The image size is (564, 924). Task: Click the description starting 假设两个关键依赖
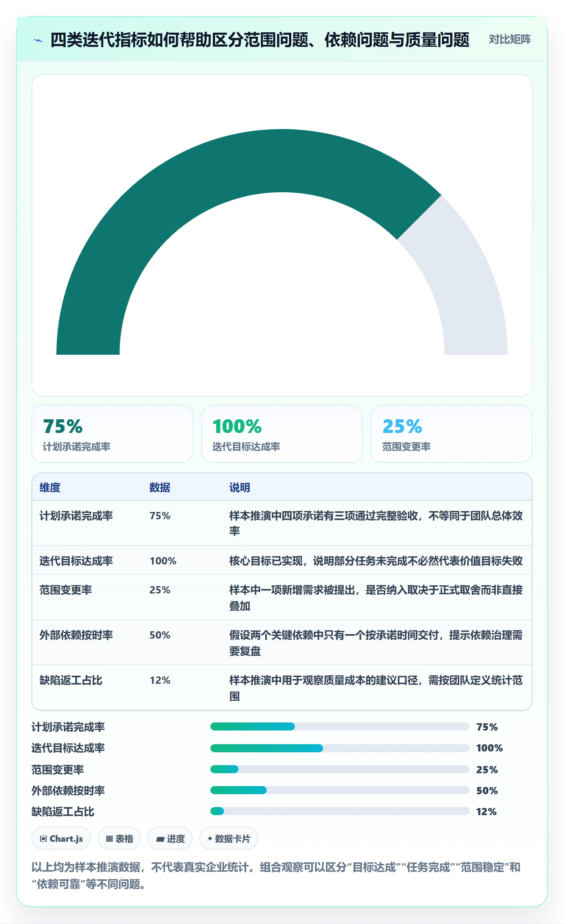pos(376,643)
